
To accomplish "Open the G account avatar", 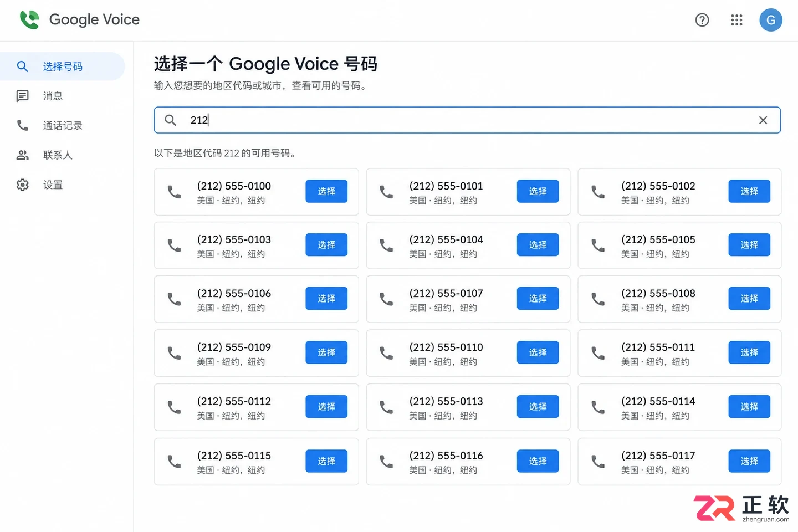I will [771, 20].
